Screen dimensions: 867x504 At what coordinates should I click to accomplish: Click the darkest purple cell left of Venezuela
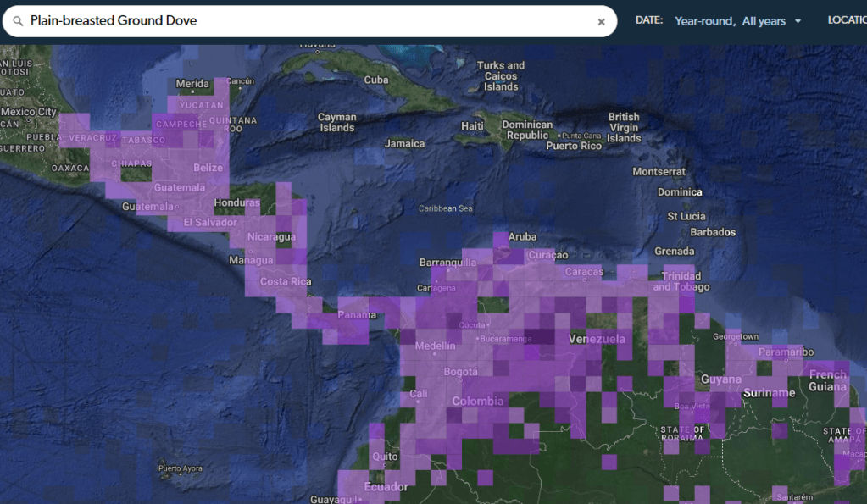pyautogui.click(x=540, y=336)
